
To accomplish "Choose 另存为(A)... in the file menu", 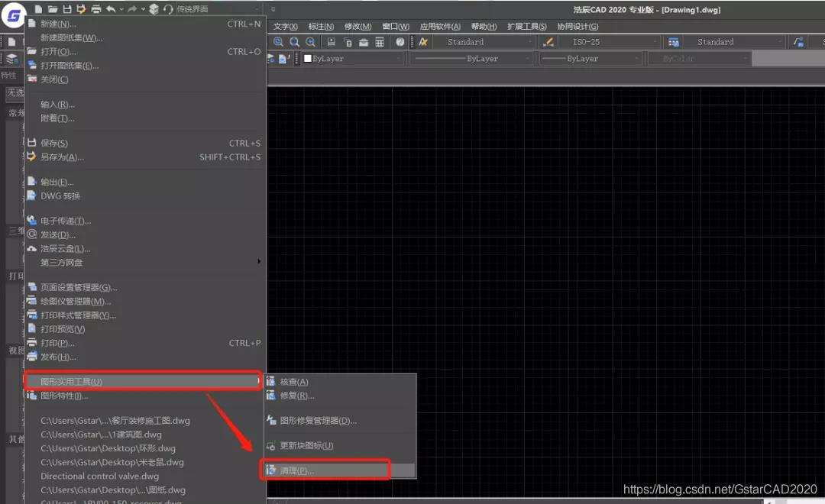I will (x=144, y=157).
